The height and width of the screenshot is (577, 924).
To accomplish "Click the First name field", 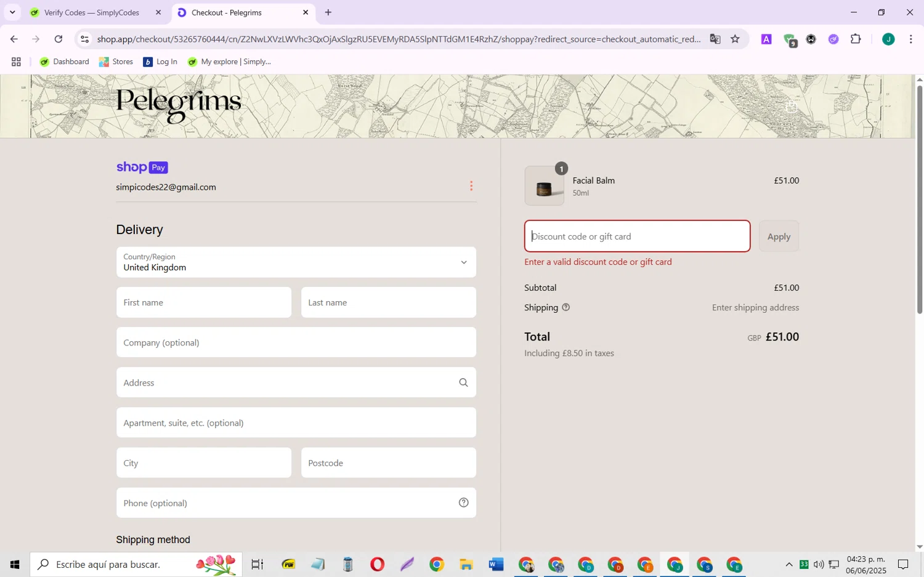I will (x=204, y=302).
